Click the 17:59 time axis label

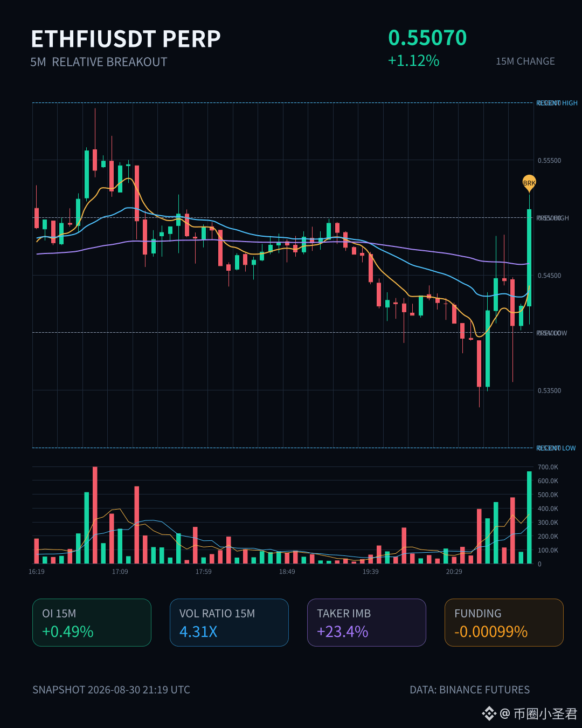tap(204, 572)
